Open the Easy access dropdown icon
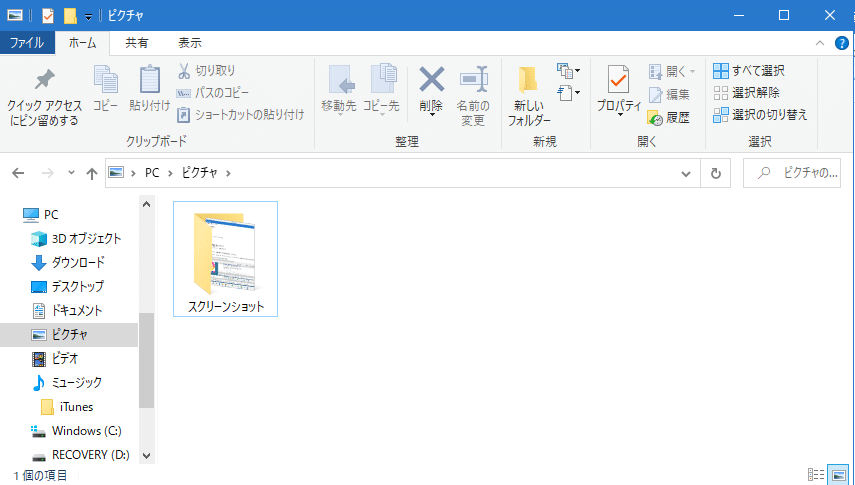 tap(568, 93)
